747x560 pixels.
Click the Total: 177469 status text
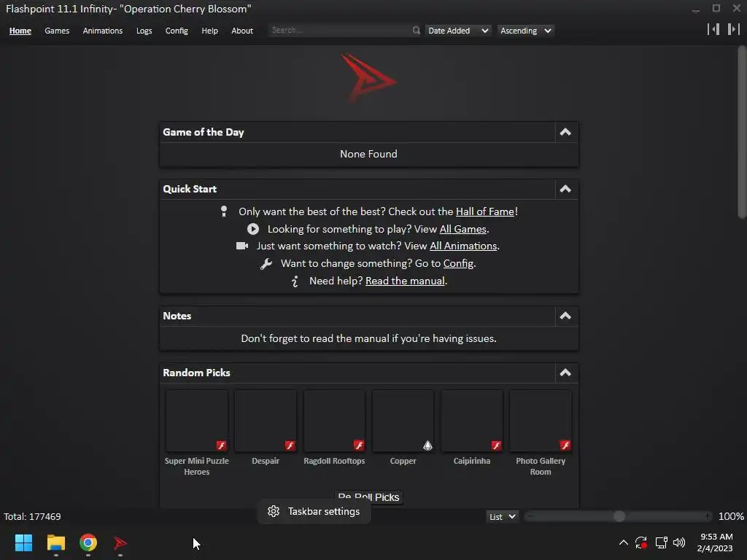[32, 517]
